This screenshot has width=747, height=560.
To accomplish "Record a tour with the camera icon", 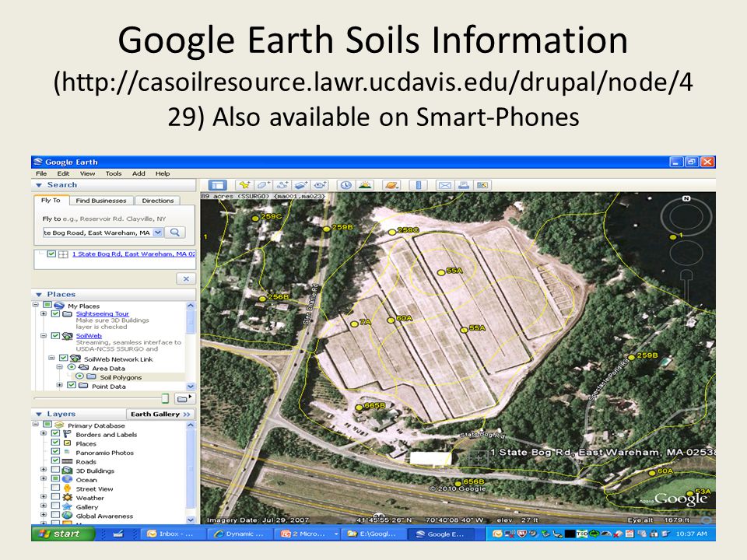I will pos(320,185).
